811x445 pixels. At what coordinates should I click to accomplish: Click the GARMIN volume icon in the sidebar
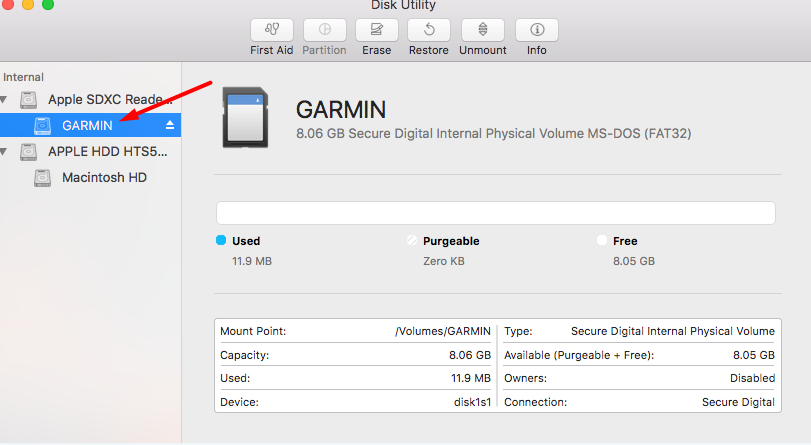[42, 125]
